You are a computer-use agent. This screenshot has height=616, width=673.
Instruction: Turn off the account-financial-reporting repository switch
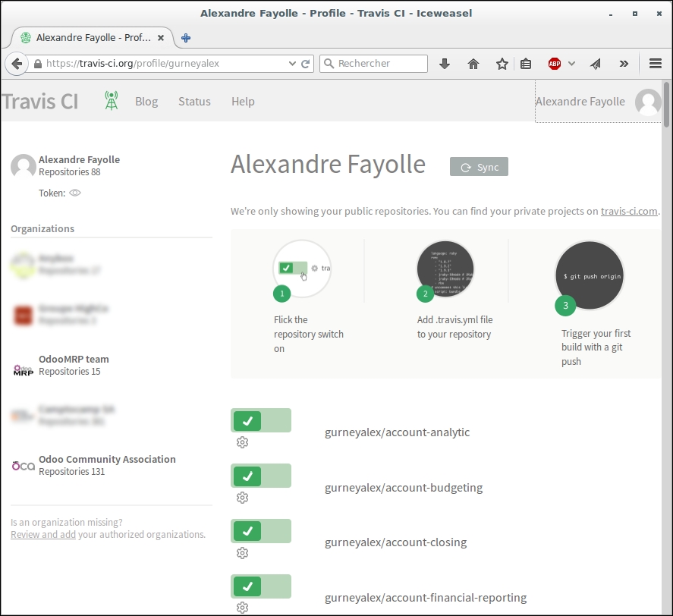(x=261, y=586)
